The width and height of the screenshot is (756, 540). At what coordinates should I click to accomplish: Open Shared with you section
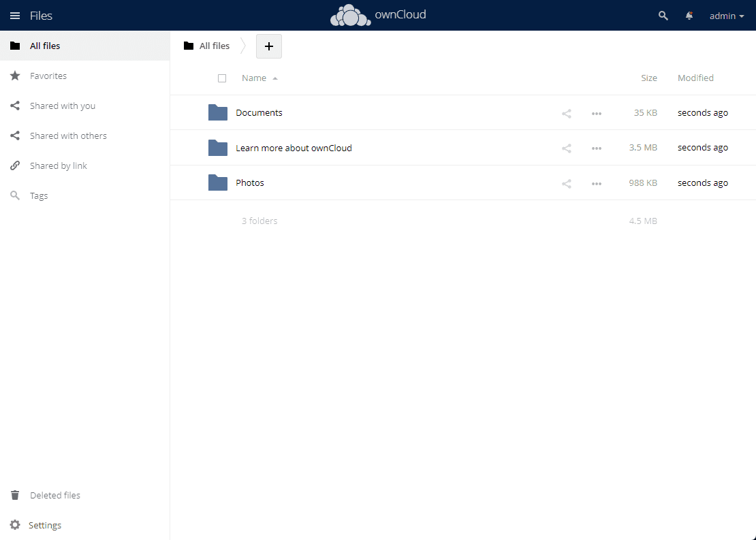[x=85, y=106]
